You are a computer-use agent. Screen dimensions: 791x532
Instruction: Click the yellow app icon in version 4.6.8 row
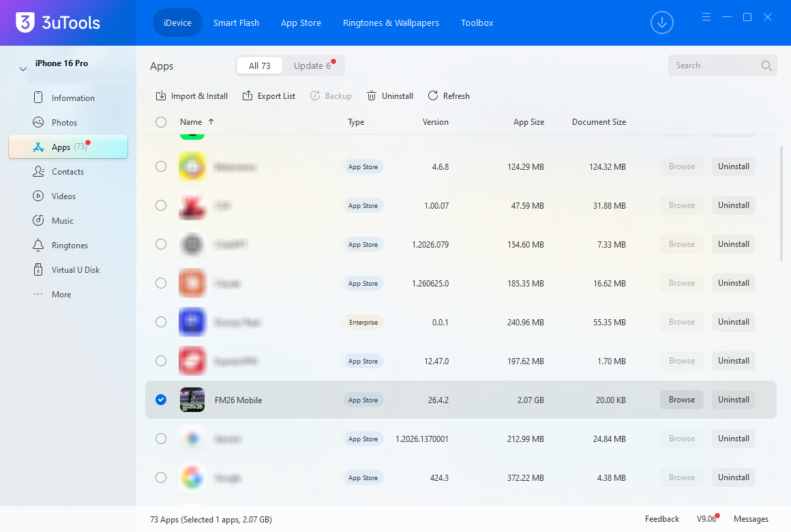pos(192,166)
